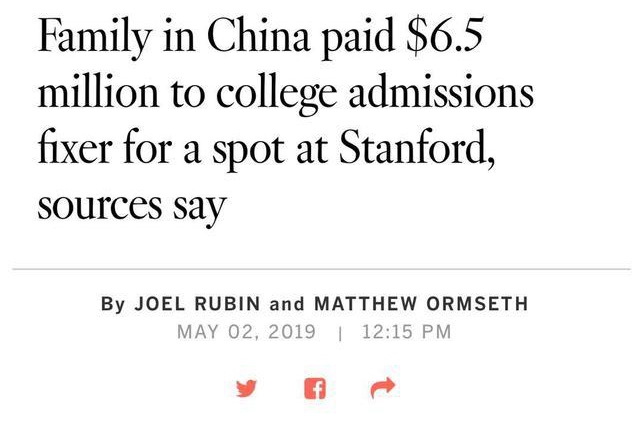The width and height of the screenshot is (636, 429).
Task: Click the separator between date and time
Action: [x=340, y=333]
